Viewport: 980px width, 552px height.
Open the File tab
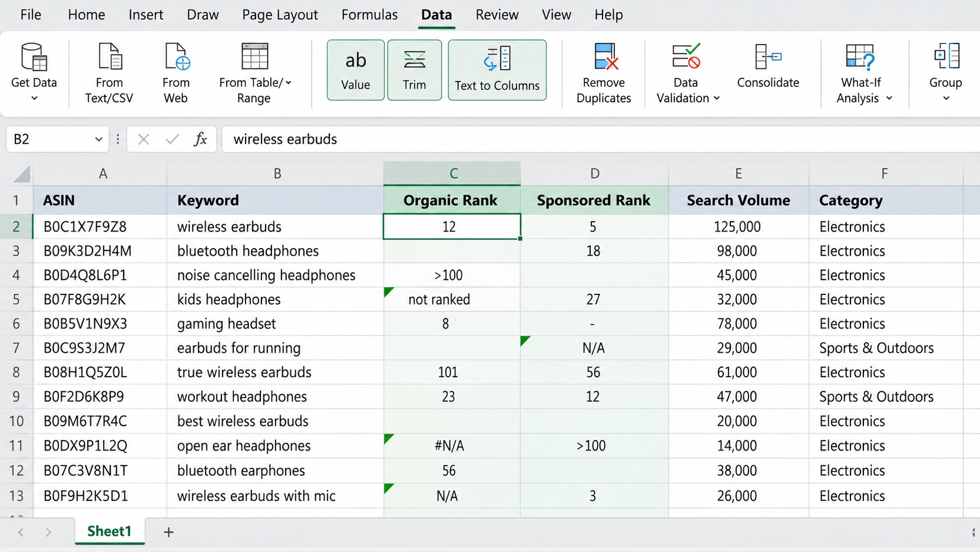(x=30, y=15)
